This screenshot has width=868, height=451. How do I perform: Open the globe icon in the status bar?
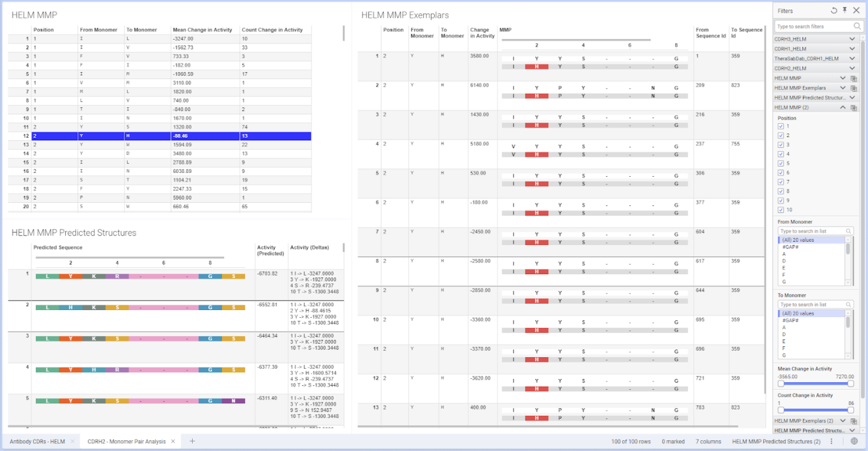(x=854, y=441)
